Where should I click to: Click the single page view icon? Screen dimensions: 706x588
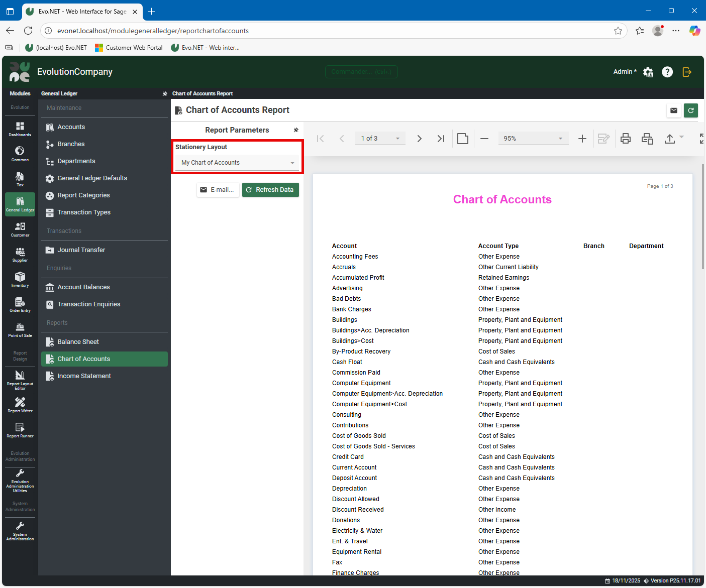click(x=462, y=138)
